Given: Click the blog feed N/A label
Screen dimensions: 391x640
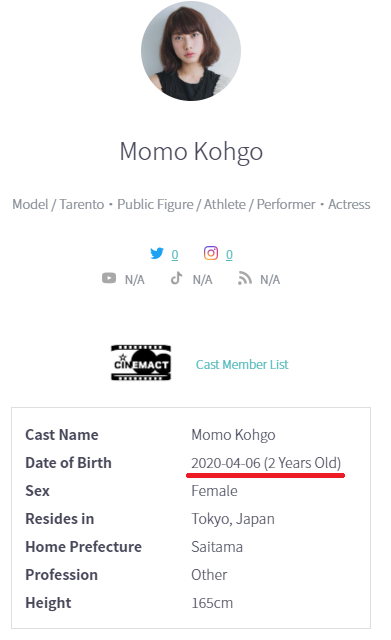Looking at the screenshot, I should (x=270, y=280).
